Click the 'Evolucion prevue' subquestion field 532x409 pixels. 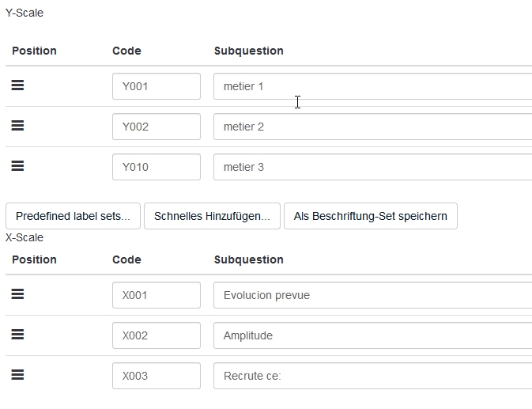coord(372,295)
